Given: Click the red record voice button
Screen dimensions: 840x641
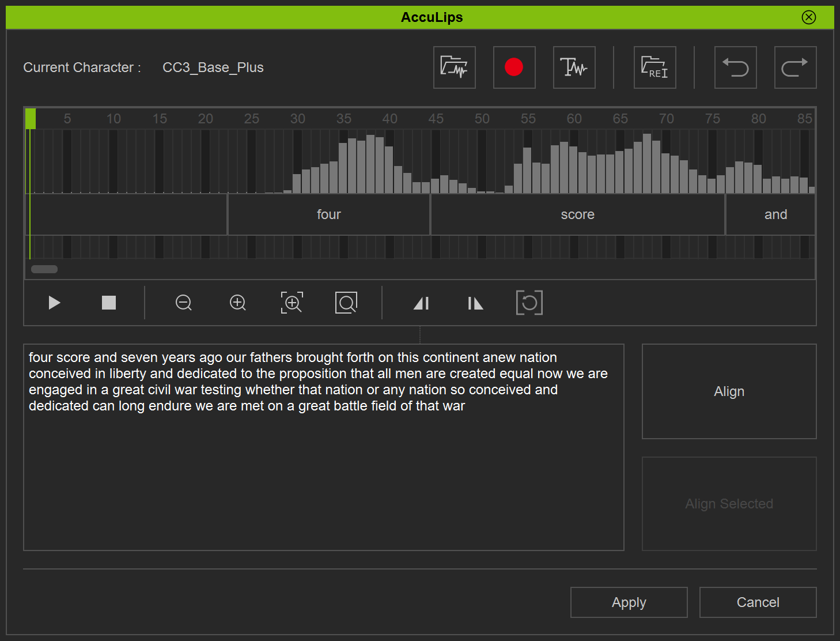Looking at the screenshot, I should (x=514, y=67).
